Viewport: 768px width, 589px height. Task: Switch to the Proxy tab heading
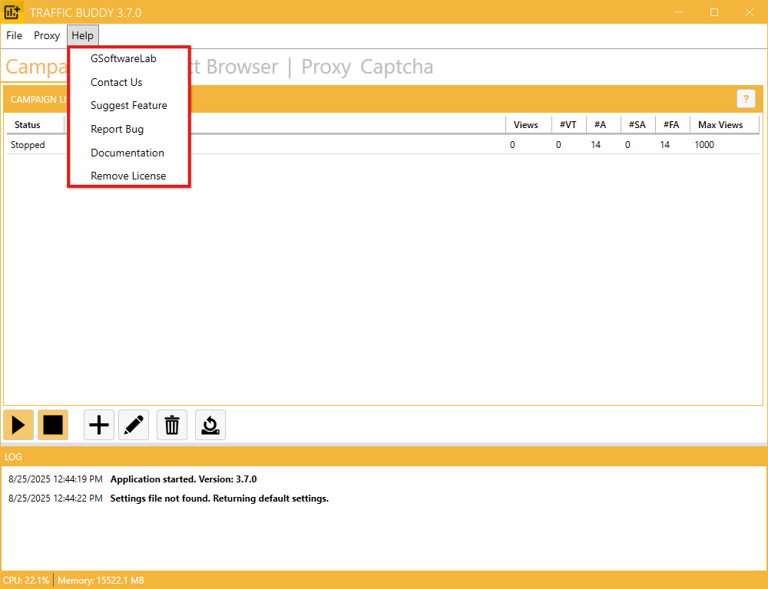(x=326, y=67)
